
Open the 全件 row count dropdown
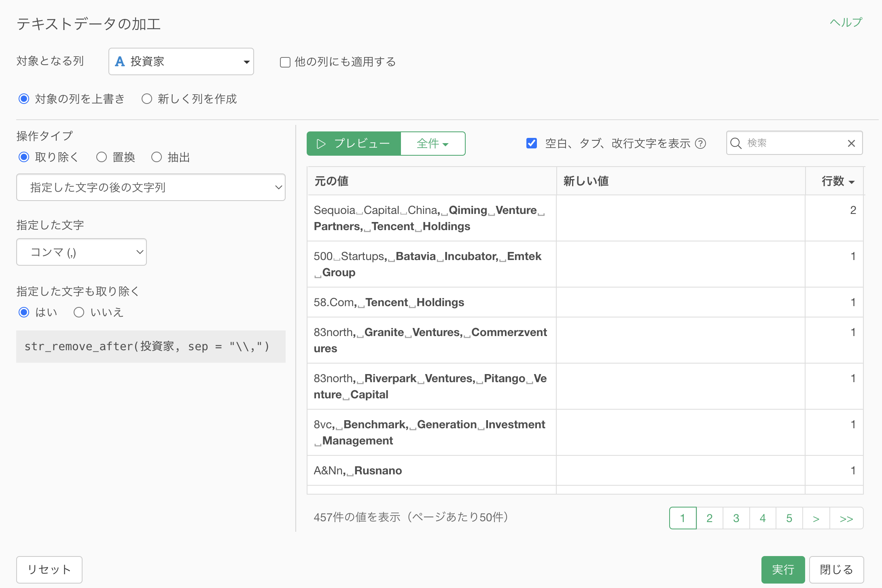433,144
